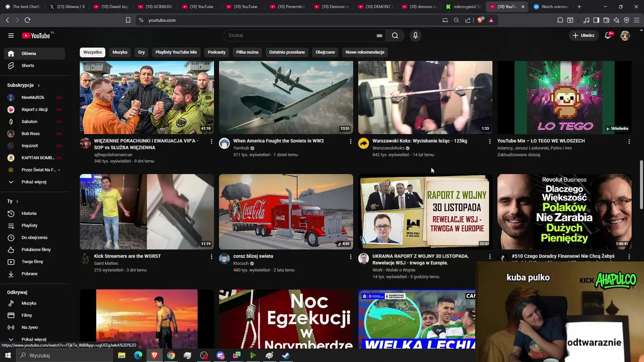This screenshot has height=362, width=644.
Task: Select Nowe rekomendacje filter chip
Action: click(x=365, y=52)
